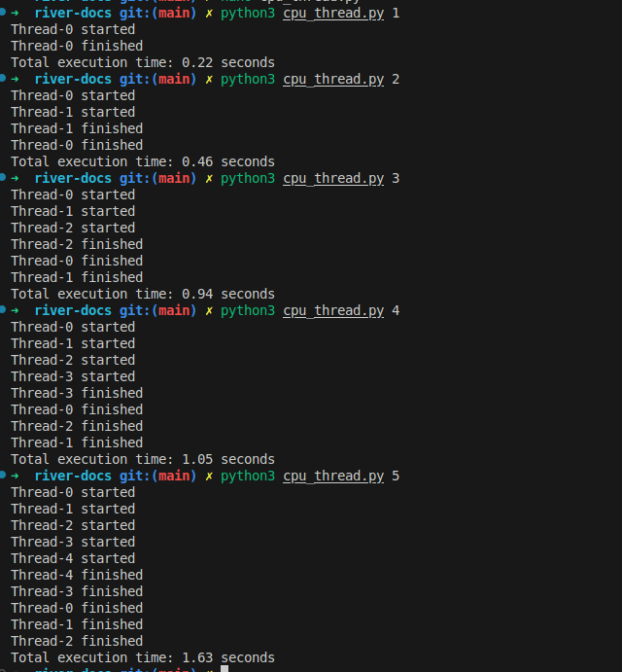The width and height of the screenshot is (622, 672).
Task: Open the cpu_thread.py file link in the command with argument 1
Action: click(333, 14)
